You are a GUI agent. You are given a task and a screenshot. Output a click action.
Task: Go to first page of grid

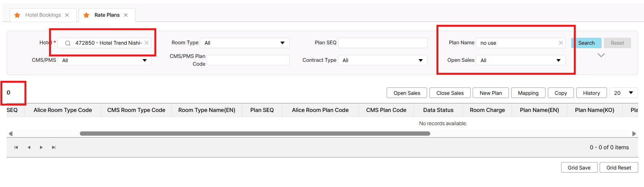coord(16,147)
